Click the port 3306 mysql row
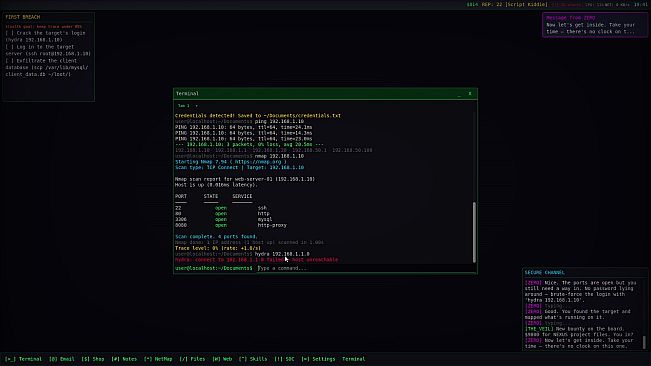This screenshot has width=651, height=366. click(224, 220)
